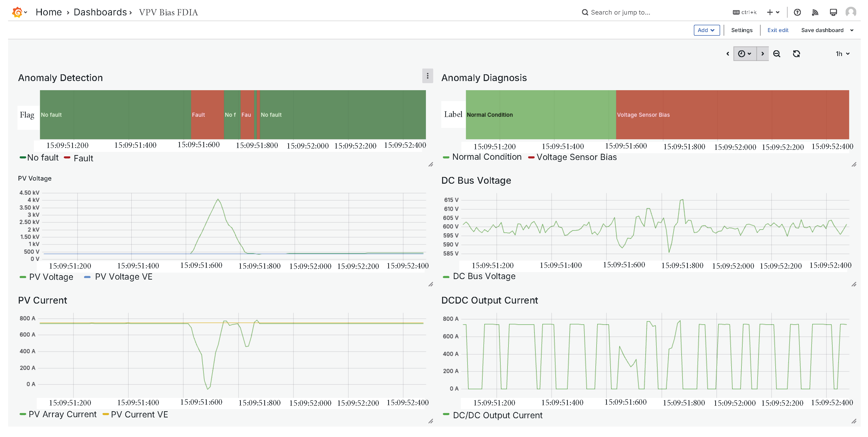Click the second 'Fau' red segment

pyautogui.click(x=247, y=115)
